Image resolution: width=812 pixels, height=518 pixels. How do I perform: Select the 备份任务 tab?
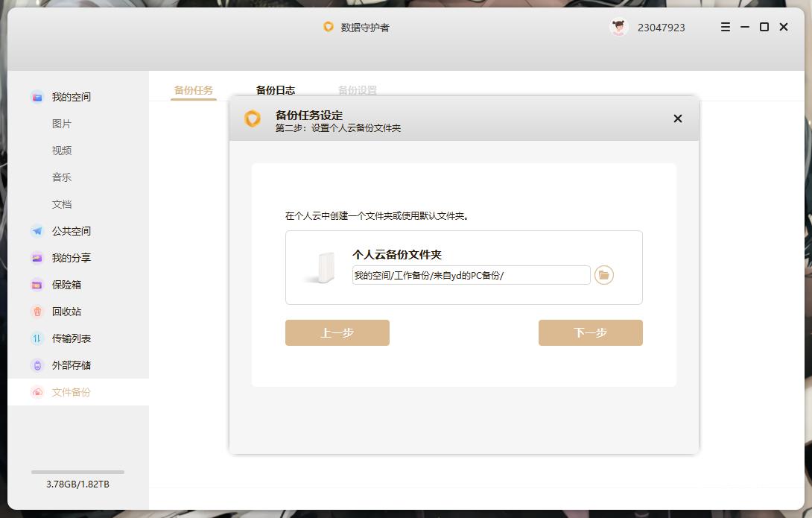pyautogui.click(x=193, y=89)
